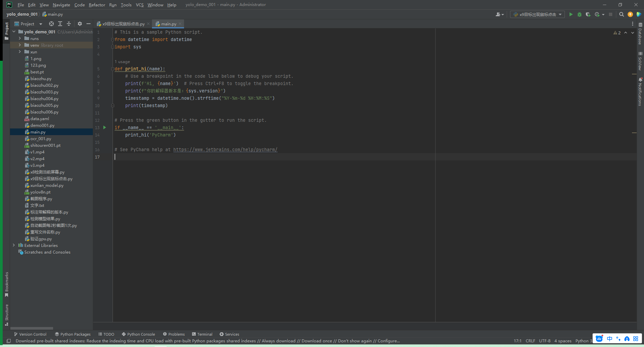Toggle the Structure side tool window
The width and height of the screenshot is (644, 347).
pyautogui.click(x=6, y=315)
